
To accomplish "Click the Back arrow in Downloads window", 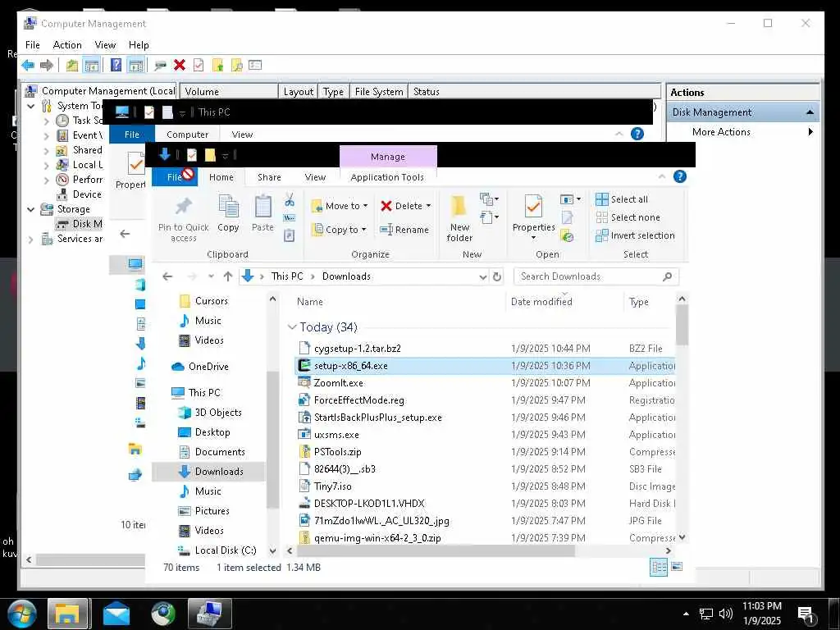I will tap(167, 276).
